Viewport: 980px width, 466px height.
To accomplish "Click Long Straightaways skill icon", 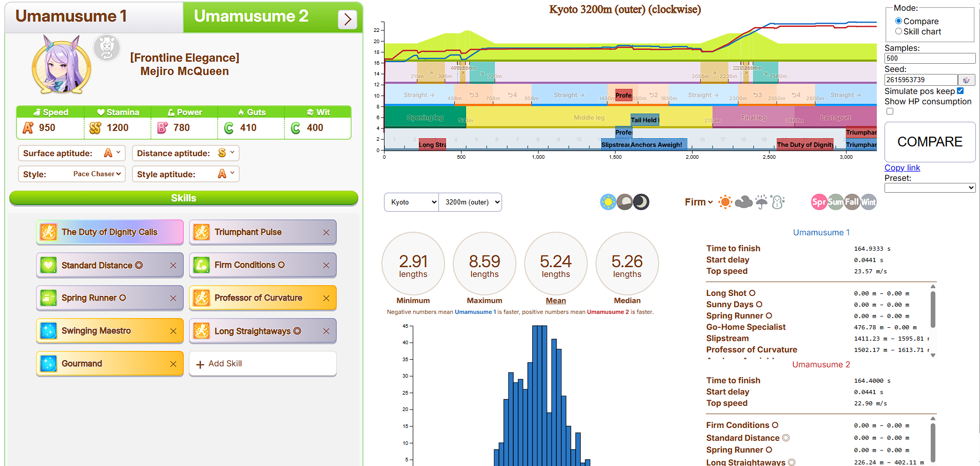I will tap(201, 331).
